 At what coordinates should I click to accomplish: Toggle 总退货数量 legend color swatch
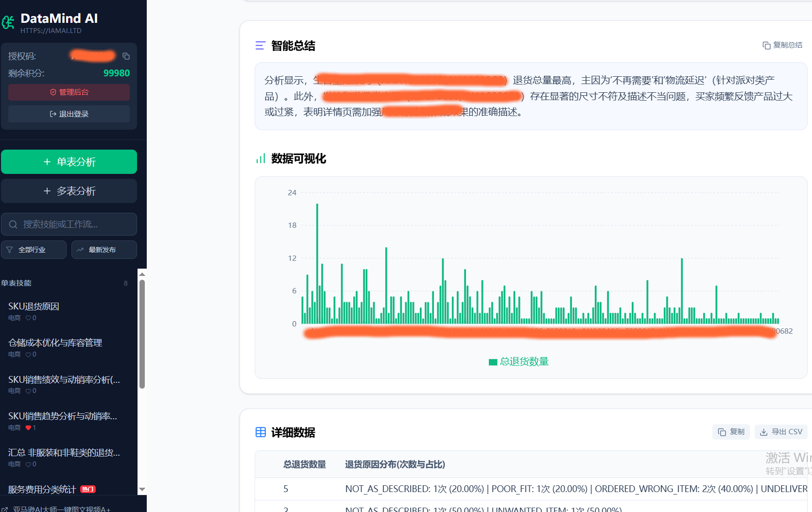click(x=493, y=362)
